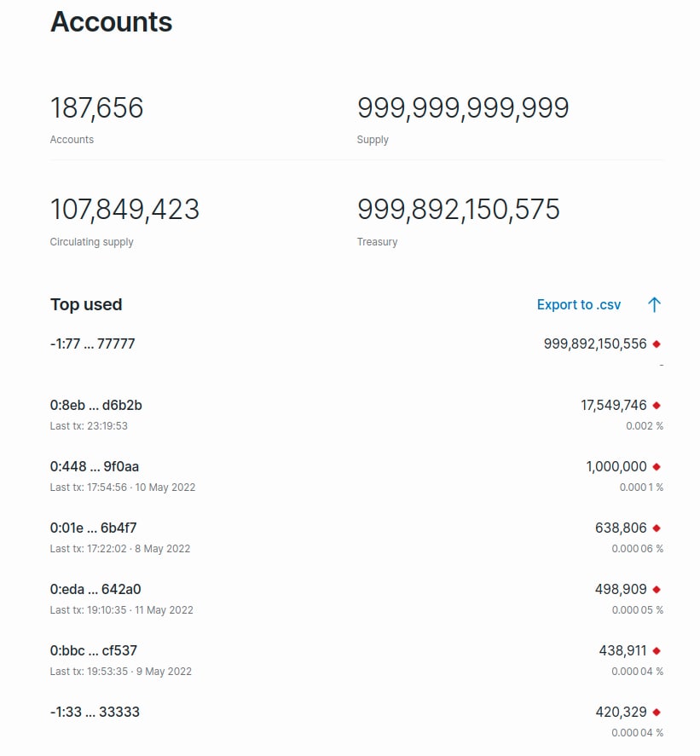The height and width of the screenshot is (756, 700).
Task: Select account 0:bbc ... cf537
Action: [x=93, y=651]
